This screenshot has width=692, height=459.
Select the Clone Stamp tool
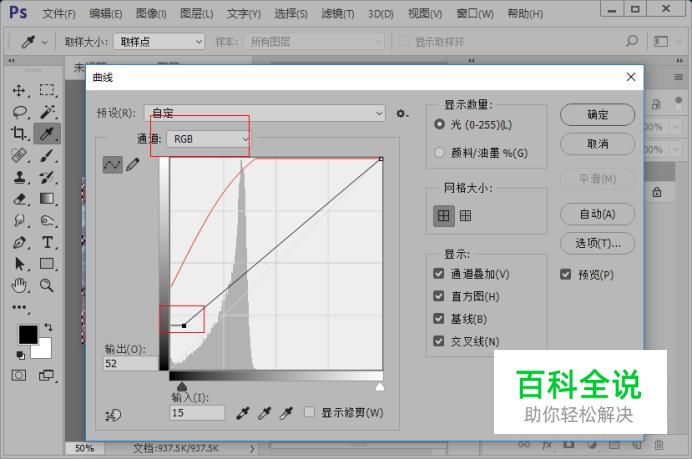(x=19, y=177)
